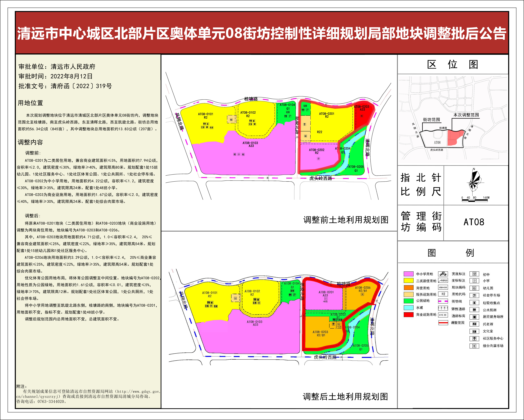Click the 批准文号：清府函〔2022〕319号 line

[x=65, y=86]
